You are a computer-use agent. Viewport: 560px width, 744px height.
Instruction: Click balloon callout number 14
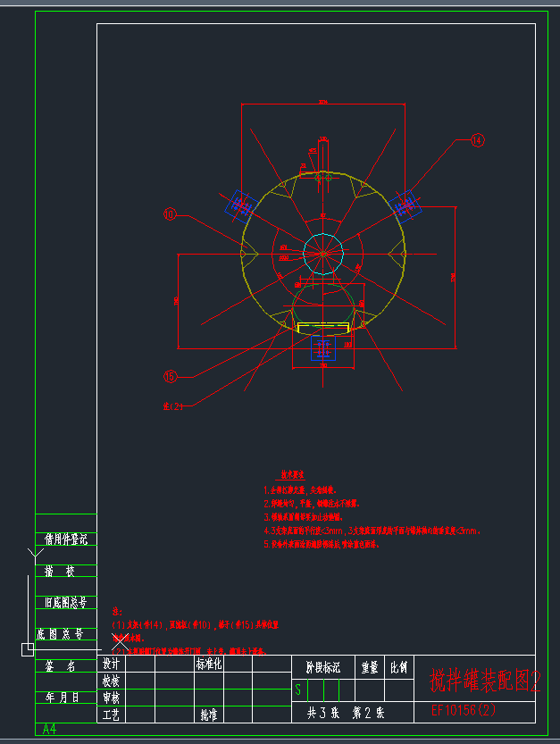[x=477, y=140]
